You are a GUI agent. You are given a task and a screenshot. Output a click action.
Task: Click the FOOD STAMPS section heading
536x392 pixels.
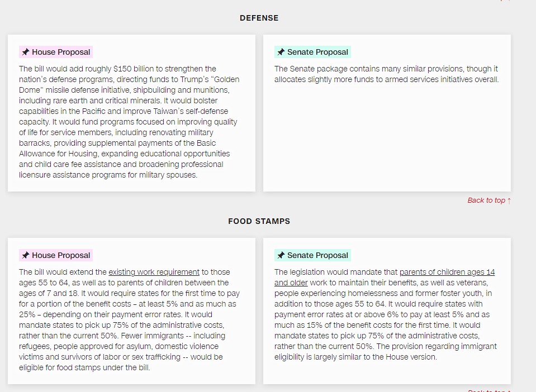pyautogui.click(x=259, y=221)
